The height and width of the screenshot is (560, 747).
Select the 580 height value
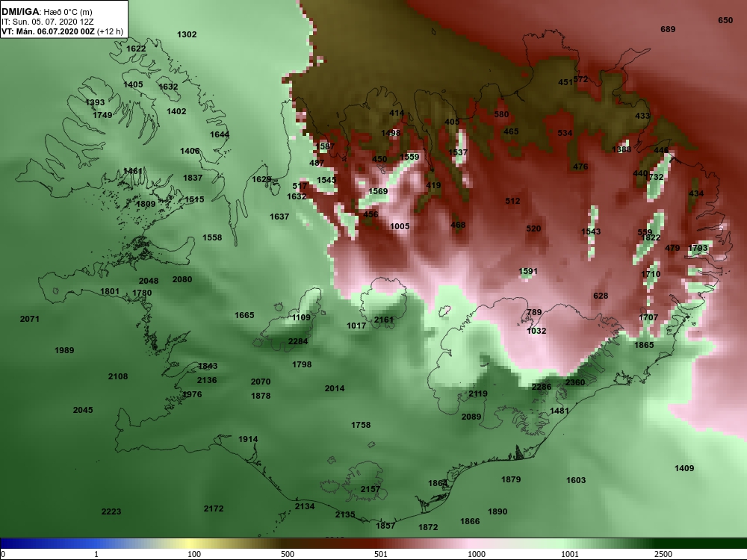click(501, 114)
